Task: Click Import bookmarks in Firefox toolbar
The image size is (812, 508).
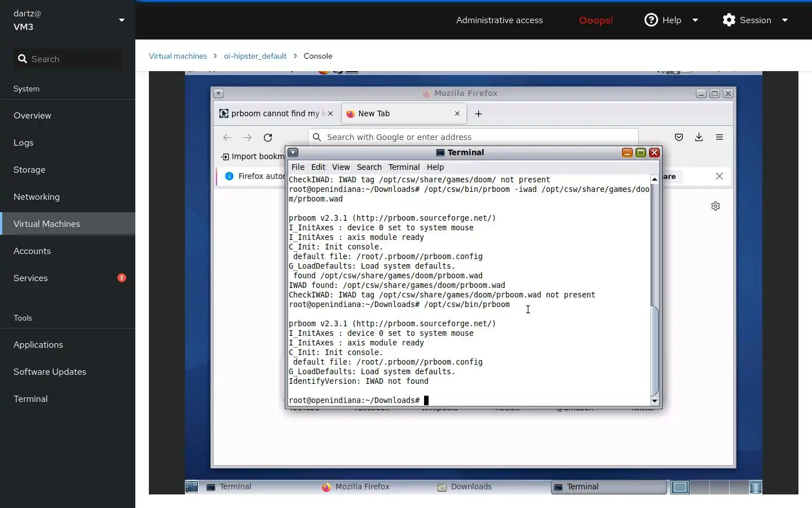Action: click(253, 156)
